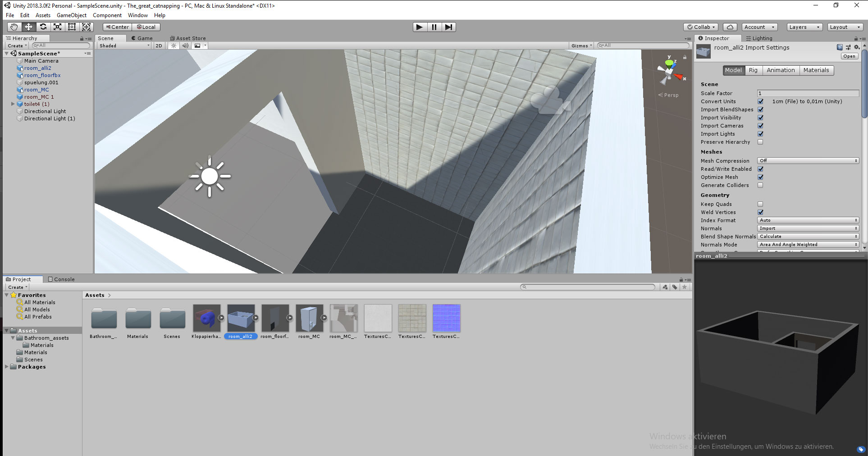
Task: Toggle 2D scene view mode
Action: (159, 46)
